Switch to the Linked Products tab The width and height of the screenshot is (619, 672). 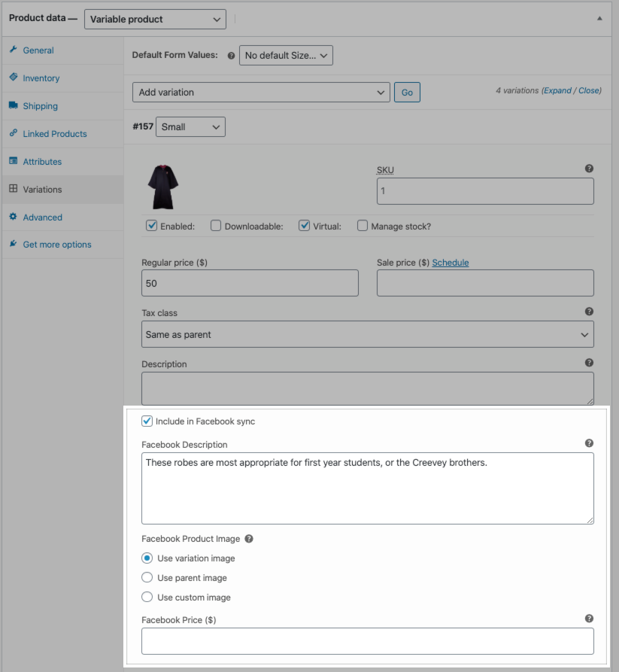pyautogui.click(x=62, y=134)
